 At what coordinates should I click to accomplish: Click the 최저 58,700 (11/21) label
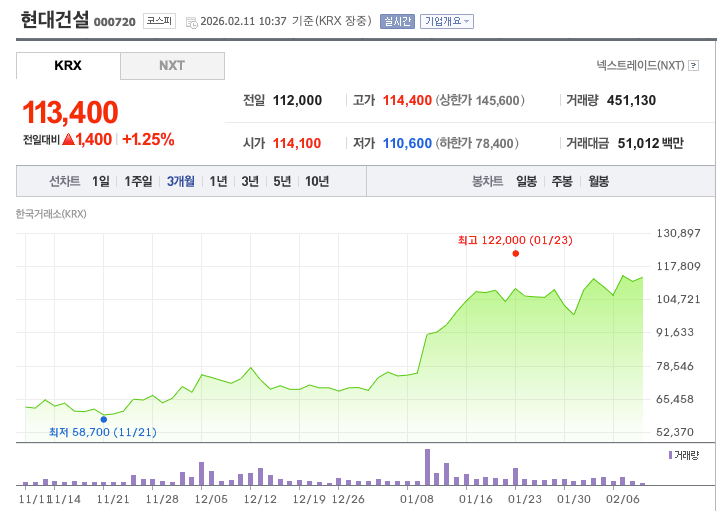point(103,432)
